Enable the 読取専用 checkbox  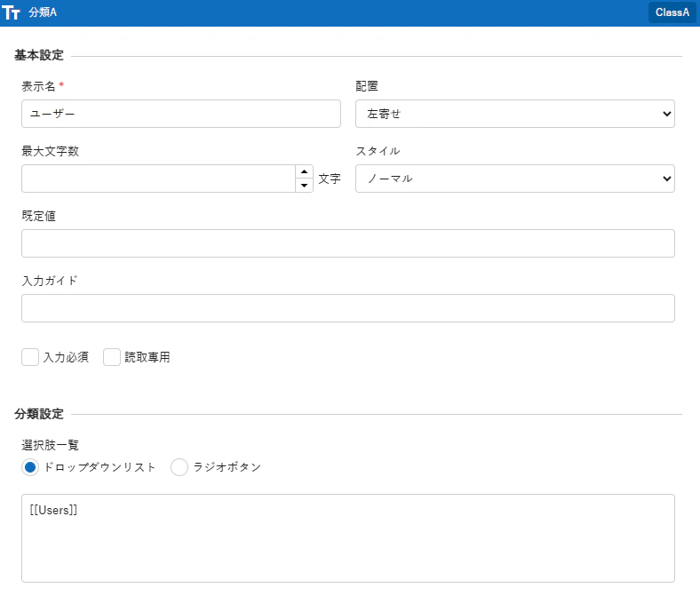112,357
